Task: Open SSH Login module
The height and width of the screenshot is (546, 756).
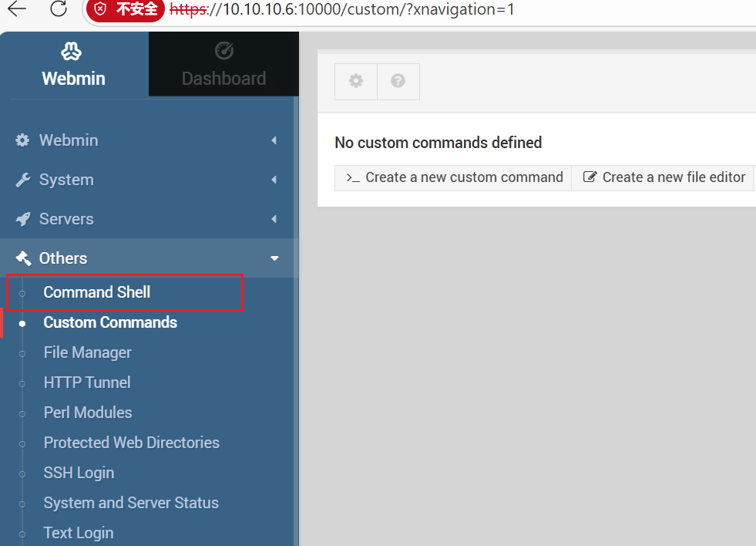Action: (x=79, y=473)
